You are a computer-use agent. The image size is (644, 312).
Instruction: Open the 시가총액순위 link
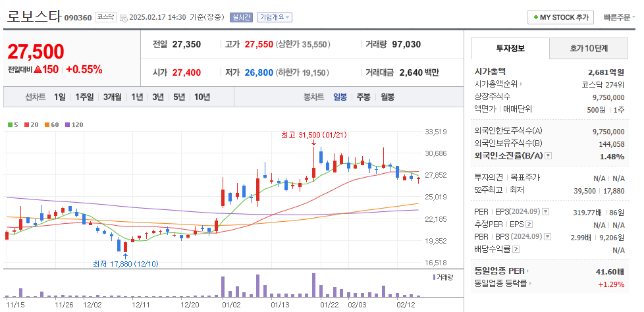pos(496,84)
